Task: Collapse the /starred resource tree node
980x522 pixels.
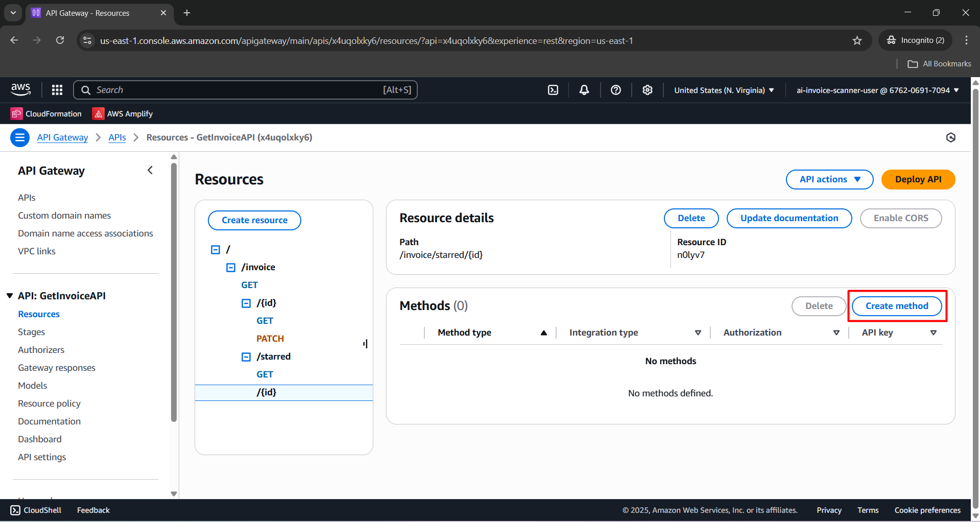Action: click(x=246, y=357)
